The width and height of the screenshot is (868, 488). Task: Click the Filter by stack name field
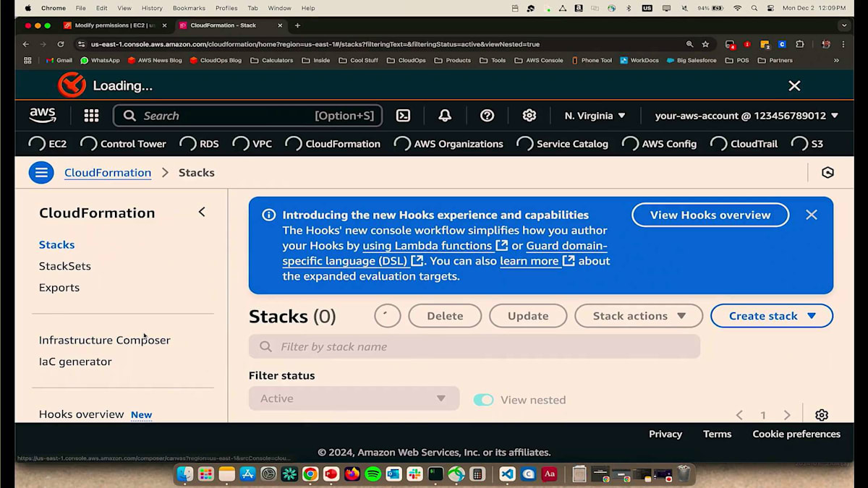point(475,346)
